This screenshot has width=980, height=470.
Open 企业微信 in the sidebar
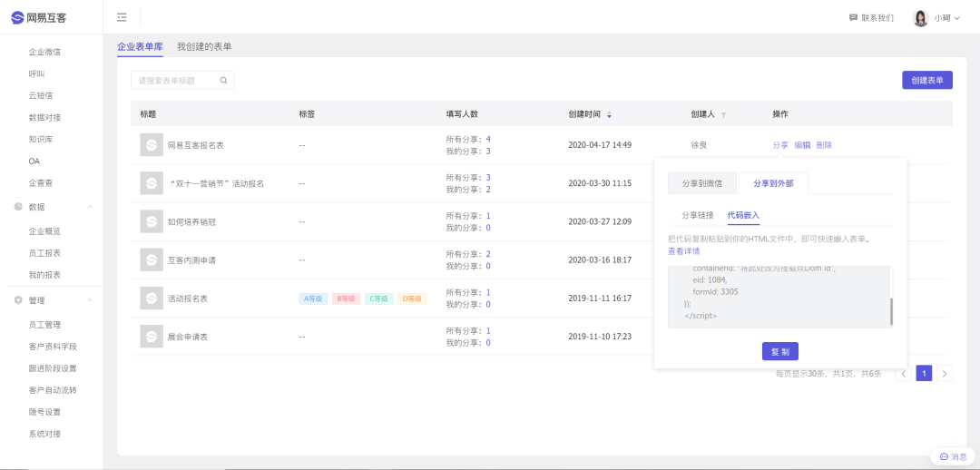pyautogui.click(x=44, y=52)
